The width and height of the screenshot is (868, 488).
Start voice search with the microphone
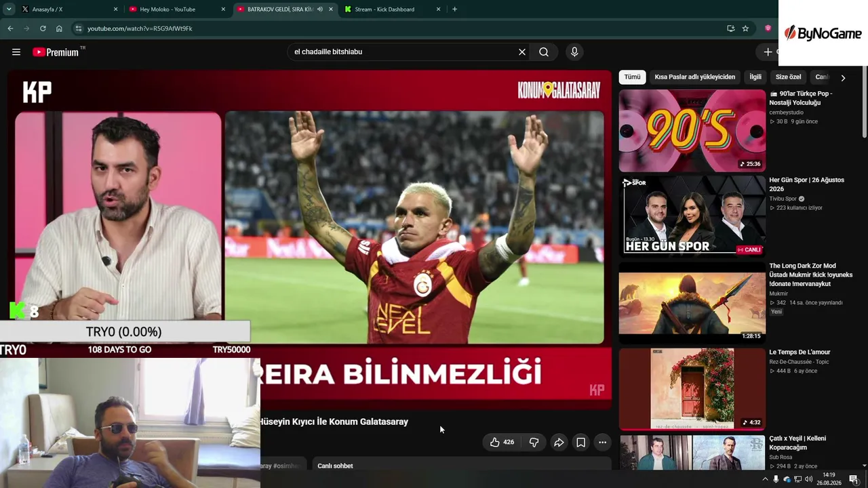coord(574,52)
